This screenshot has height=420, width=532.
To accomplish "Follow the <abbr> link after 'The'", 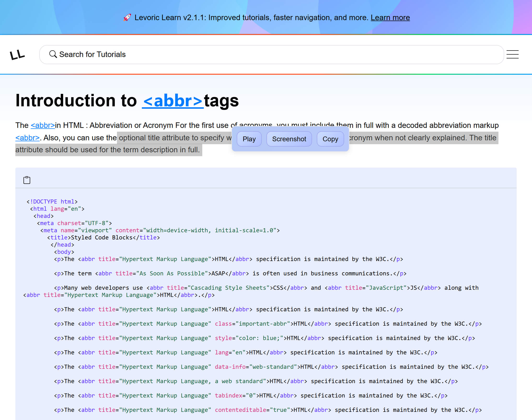I will coord(43,125).
